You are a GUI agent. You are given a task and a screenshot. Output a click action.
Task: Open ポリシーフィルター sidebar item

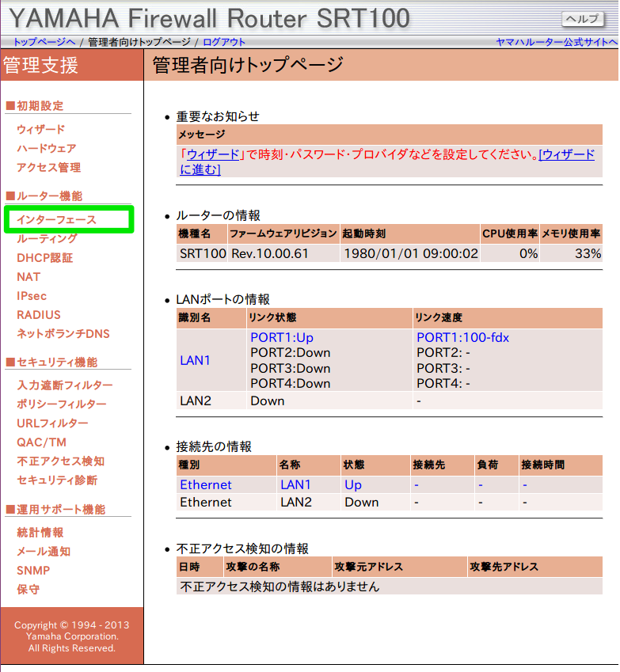(61, 404)
